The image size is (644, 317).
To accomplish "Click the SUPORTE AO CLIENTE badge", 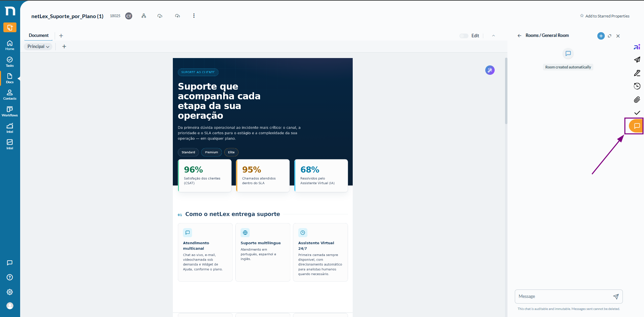I will [x=198, y=72].
